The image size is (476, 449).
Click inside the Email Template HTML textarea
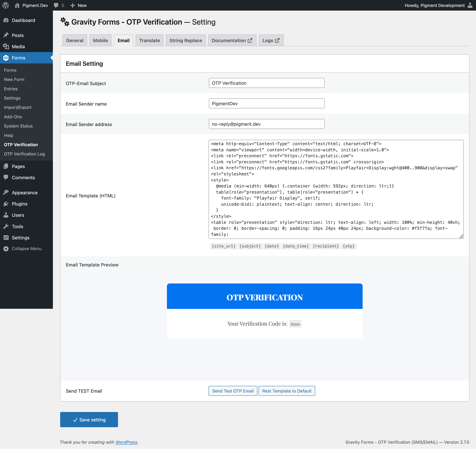click(x=336, y=189)
